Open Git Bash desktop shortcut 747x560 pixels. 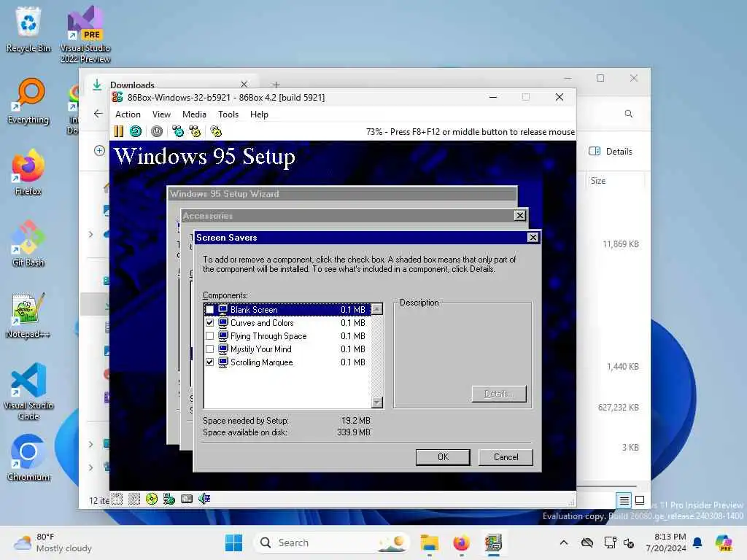[x=28, y=244]
